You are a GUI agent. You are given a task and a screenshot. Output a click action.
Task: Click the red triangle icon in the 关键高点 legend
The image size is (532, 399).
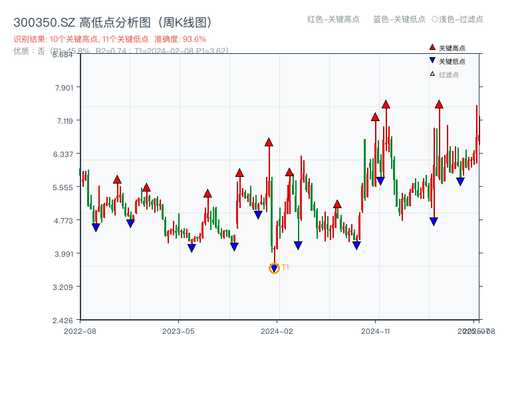click(432, 47)
